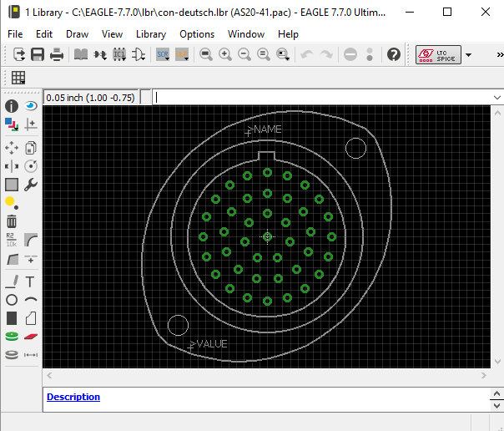Image resolution: width=504 pixels, height=431 pixels.
Task: Click the Open file toolbar icon
Action: click(x=18, y=54)
